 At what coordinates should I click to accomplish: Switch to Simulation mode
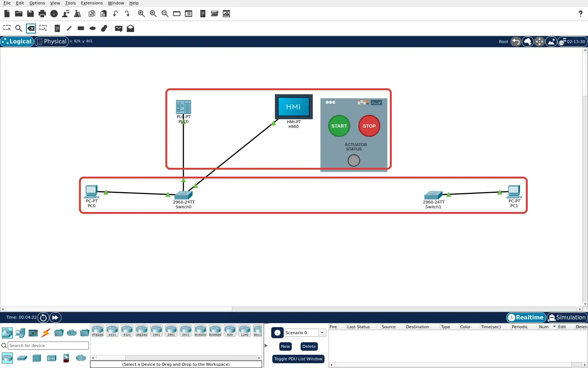(x=567, y=317)
